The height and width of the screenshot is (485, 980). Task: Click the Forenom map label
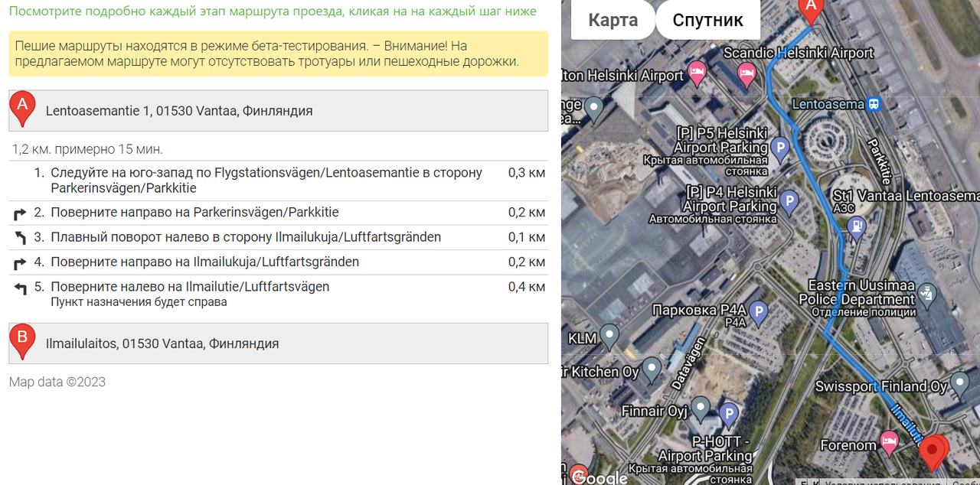pyautogui.click(x=848, y=444)
